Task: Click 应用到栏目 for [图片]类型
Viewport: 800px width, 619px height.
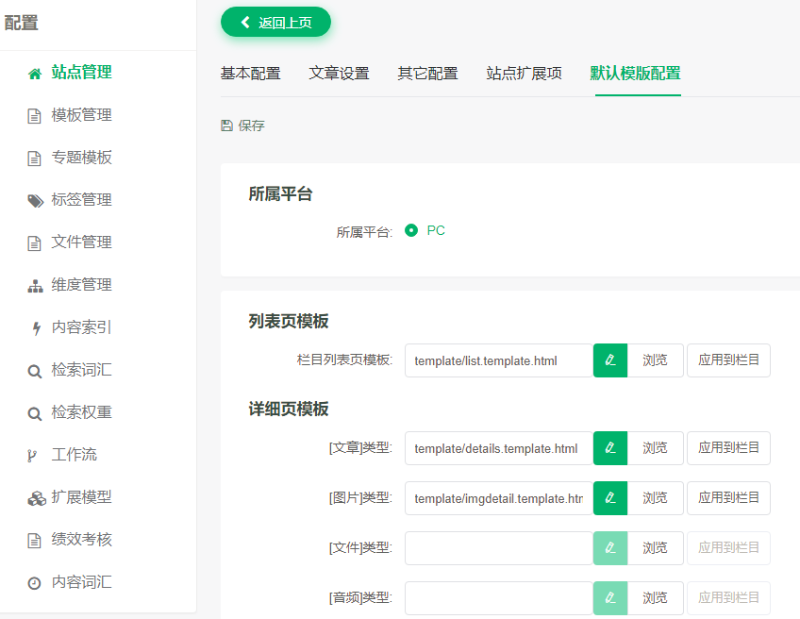Action: coord(728,498)
